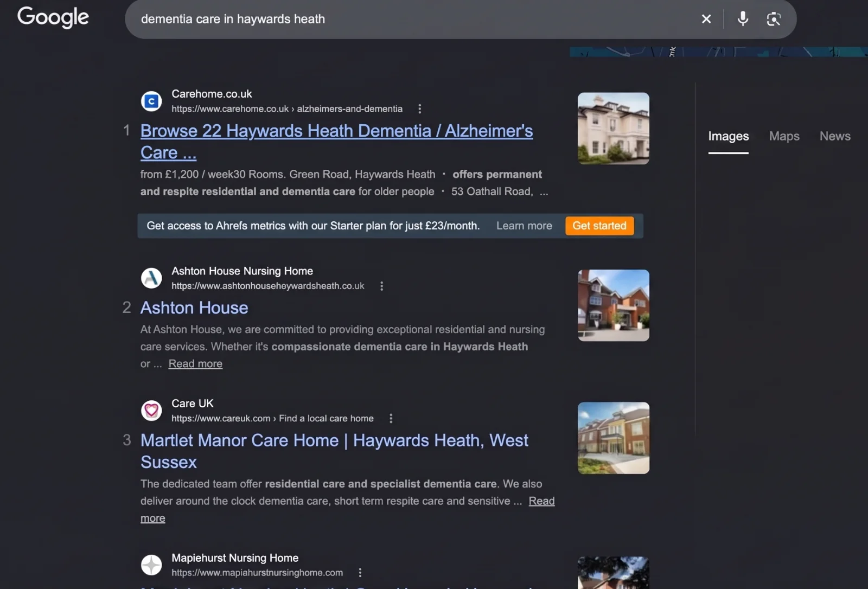Open the three-dot menu for Care UK result
The height and width of the screenshot is (589, 868).
pos(391,418)
